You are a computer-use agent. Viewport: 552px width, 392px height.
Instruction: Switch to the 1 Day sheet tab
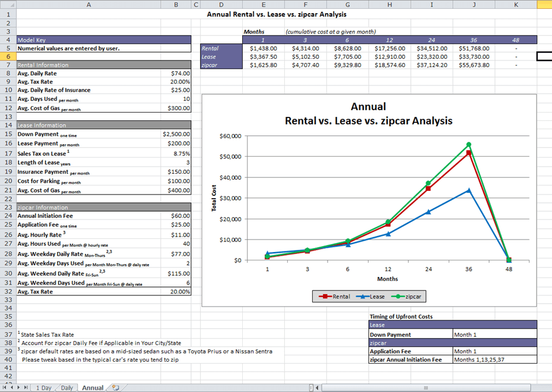pos(43,388)
